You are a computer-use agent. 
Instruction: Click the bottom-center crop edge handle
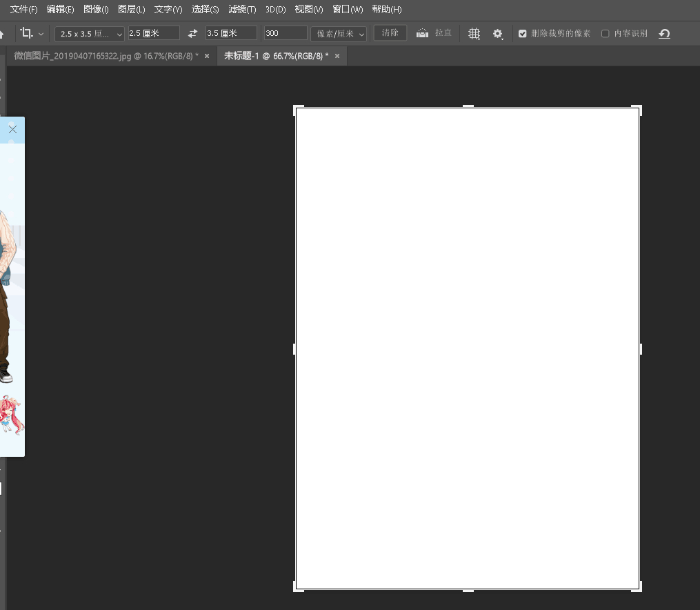[x=468, y=591]
